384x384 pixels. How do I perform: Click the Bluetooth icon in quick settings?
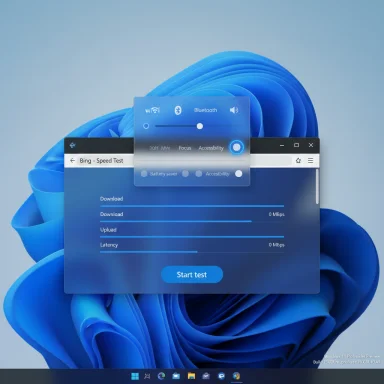point(178,110)
